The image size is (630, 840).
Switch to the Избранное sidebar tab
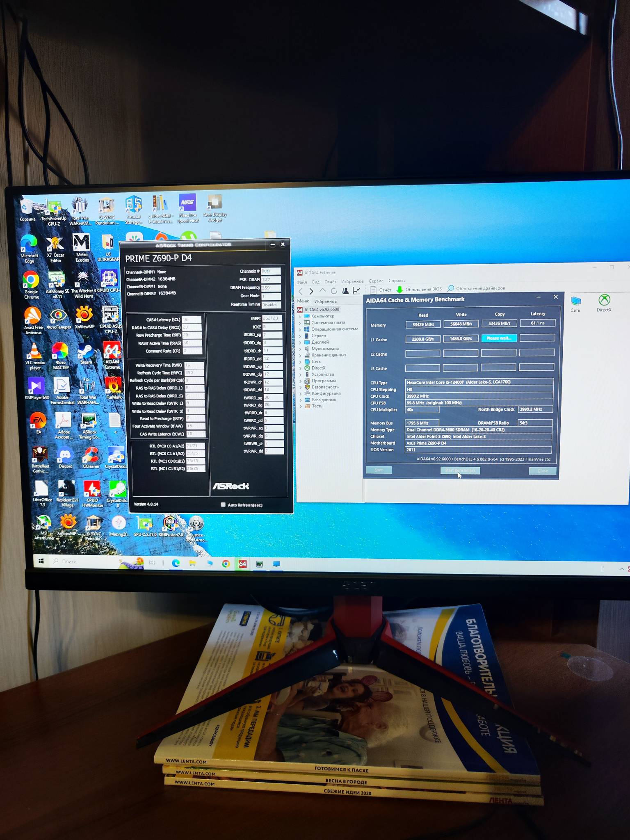click(x=325, y=301)
